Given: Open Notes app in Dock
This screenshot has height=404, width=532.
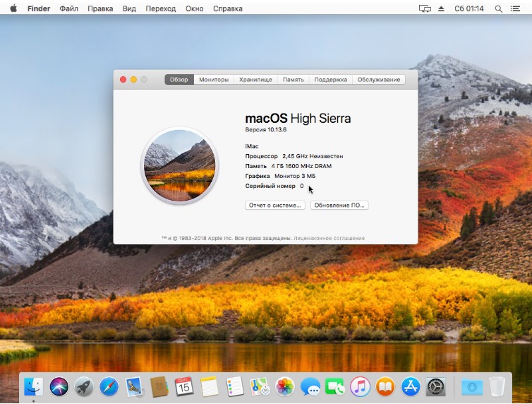Looking at the screenshot, I should pos(209,386).
